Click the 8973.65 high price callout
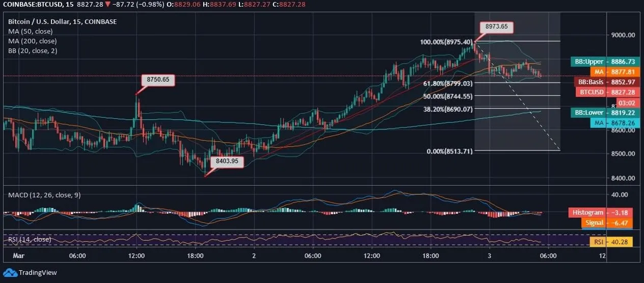Image resolution: width=644 pixels, height=283 pixels. tap(496, 27)
